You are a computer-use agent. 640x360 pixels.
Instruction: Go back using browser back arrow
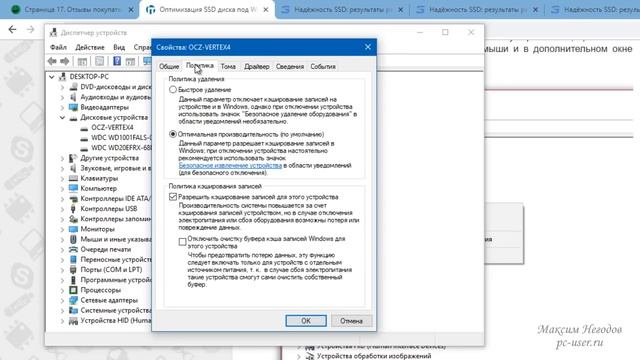tap(12, 29)
